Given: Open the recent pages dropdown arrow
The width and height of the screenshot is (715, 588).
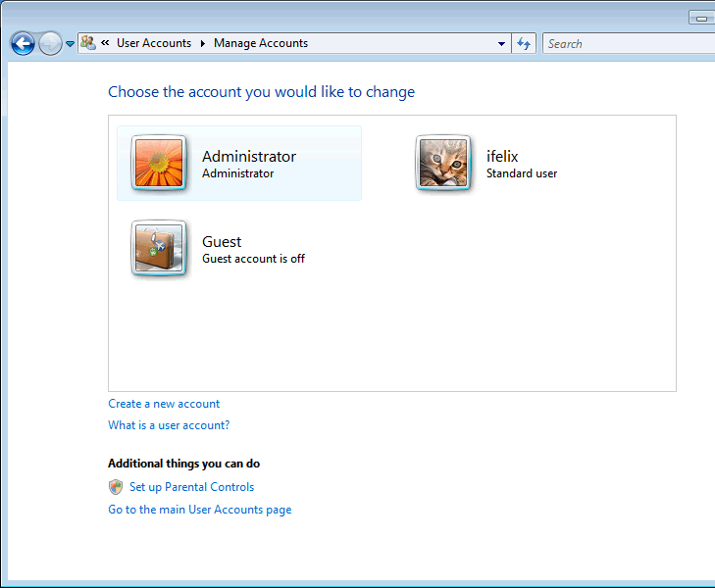Looking at the screenshot, I should (70, 44).
